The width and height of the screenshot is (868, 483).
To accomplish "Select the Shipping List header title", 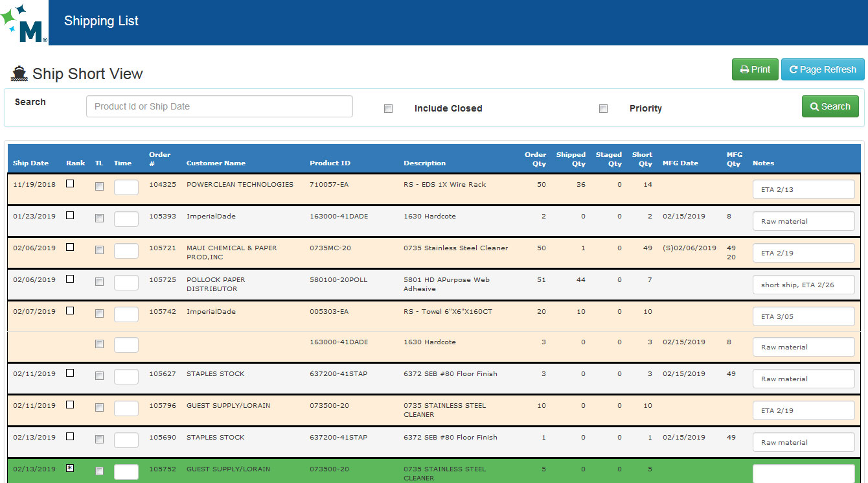I will [101, 21].
